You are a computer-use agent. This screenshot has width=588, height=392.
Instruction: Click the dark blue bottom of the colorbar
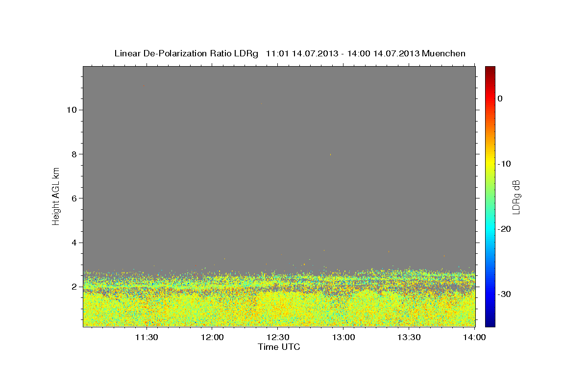[490, 323]
